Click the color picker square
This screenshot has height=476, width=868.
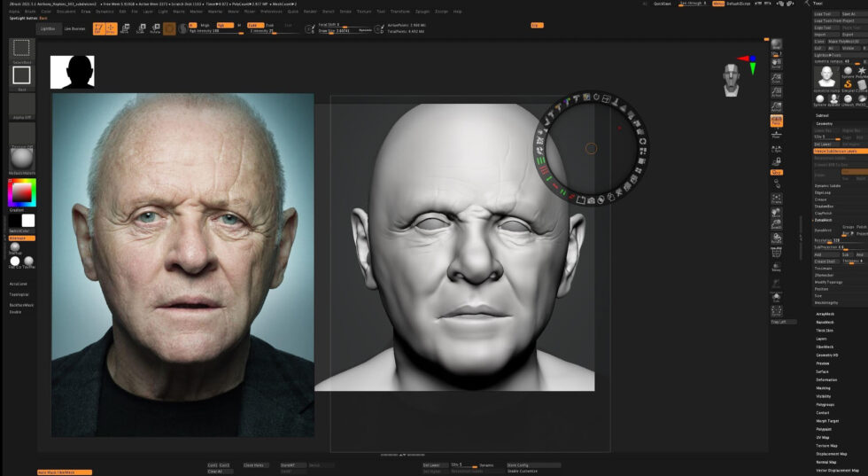21,192
